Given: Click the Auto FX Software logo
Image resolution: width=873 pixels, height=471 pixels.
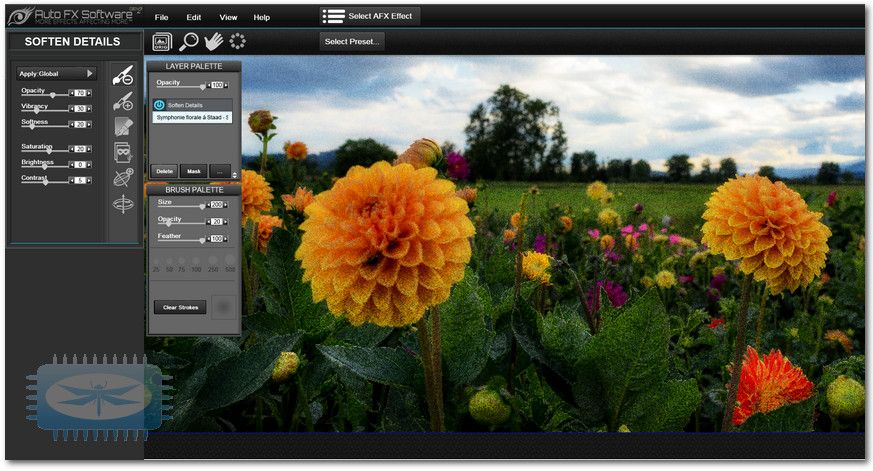Looking at the screenshot, I should 75,16.
